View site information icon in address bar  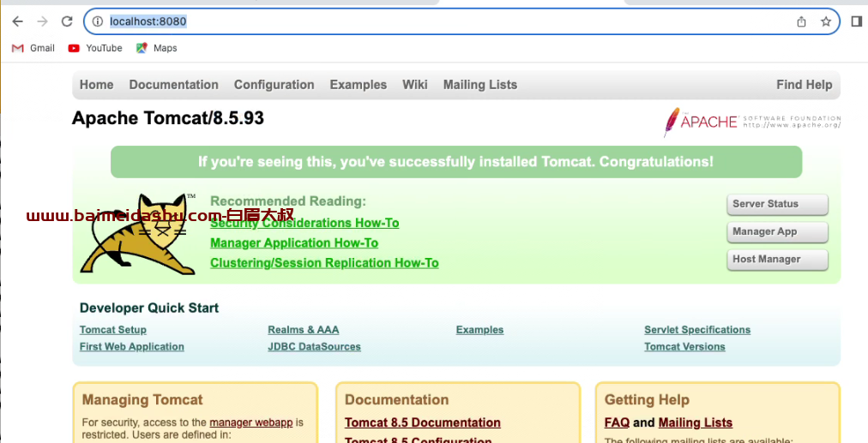(x=98, y=21)
